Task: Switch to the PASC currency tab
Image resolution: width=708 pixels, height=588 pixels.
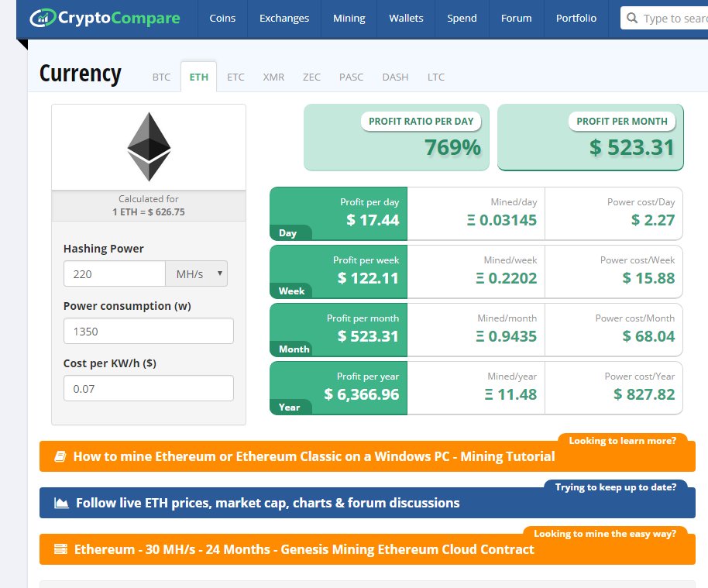Action: (352, 77)
